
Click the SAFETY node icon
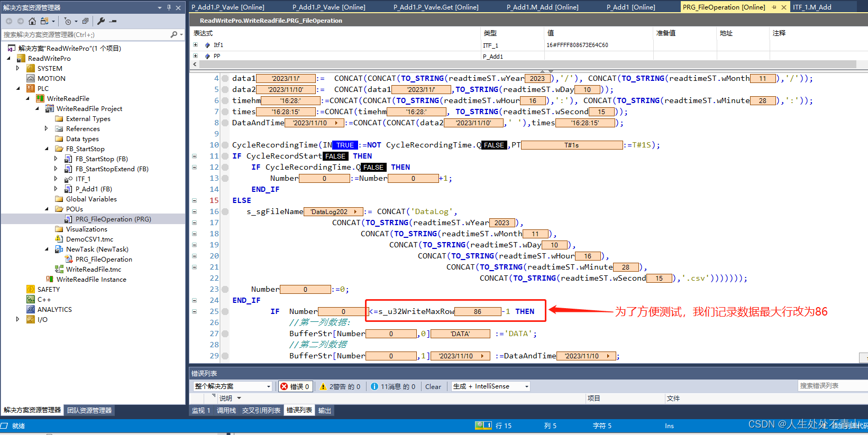(x=31, y=289)
